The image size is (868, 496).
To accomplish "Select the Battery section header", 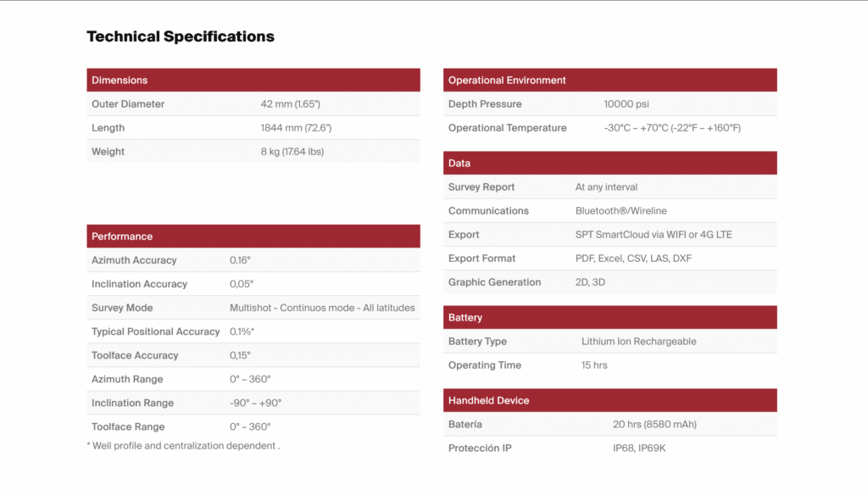I will (x=465, y=318).
